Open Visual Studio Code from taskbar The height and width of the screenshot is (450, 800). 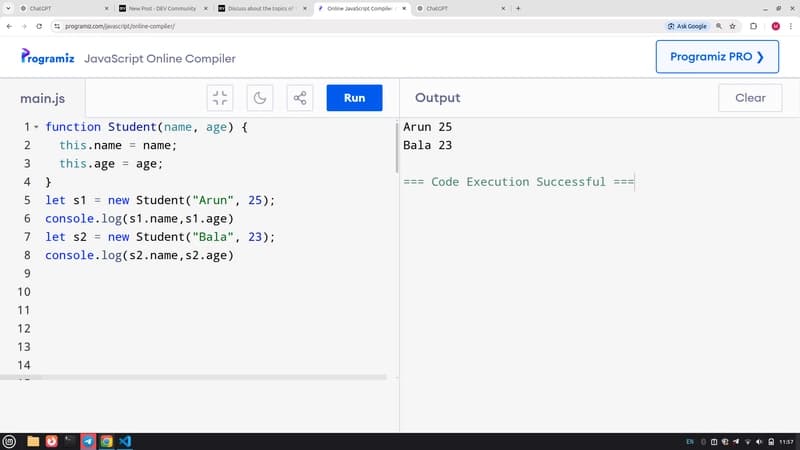(125, 441)
